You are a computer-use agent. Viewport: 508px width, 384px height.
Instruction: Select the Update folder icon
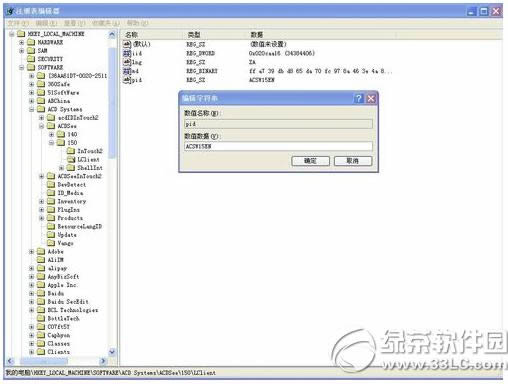tap(51, 235)
